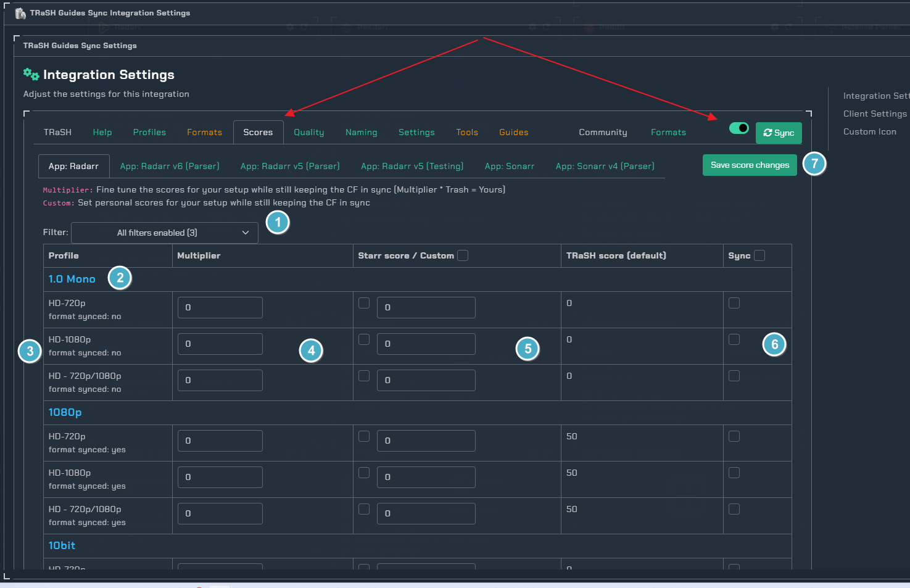The width and height of the screenshot is (910, 588).
Task: Click the numbered marker 2 badge
Action: click(120, 278)
